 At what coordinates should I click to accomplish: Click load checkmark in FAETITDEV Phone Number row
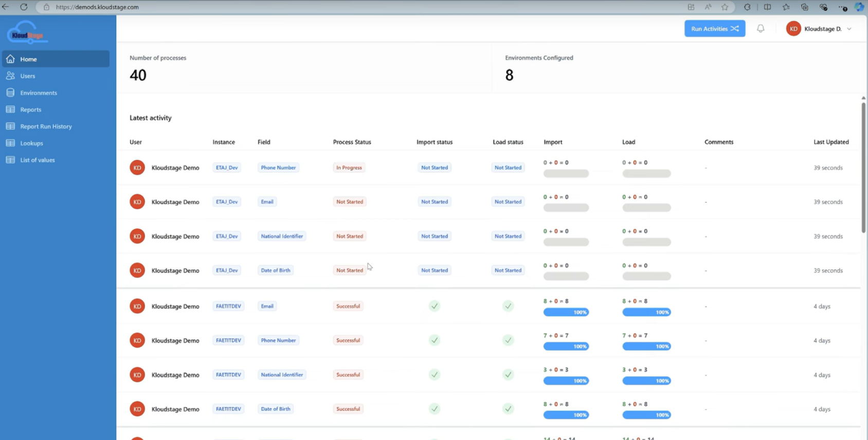pyautogui.click(x=508, y=340)
